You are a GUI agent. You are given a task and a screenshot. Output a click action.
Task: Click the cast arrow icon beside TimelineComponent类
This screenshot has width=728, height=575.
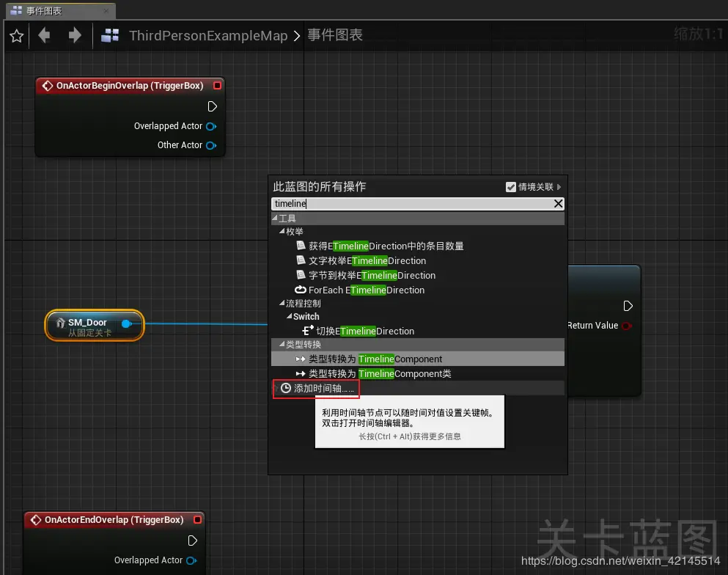click(301, 373)
